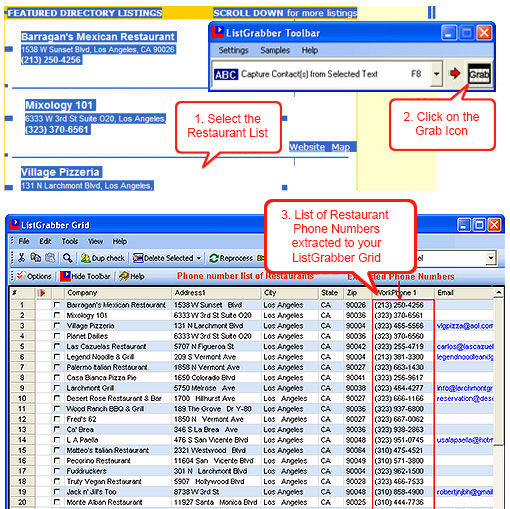Screen dimensions: 510x509
Task: Click email cell in Larchmont Grill row
Action: pos(464,388)
